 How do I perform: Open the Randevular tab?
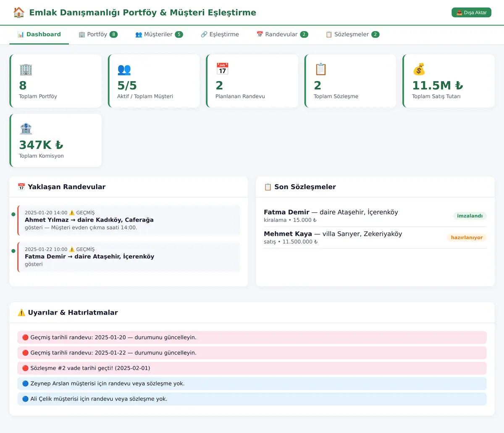coord(282,34)
